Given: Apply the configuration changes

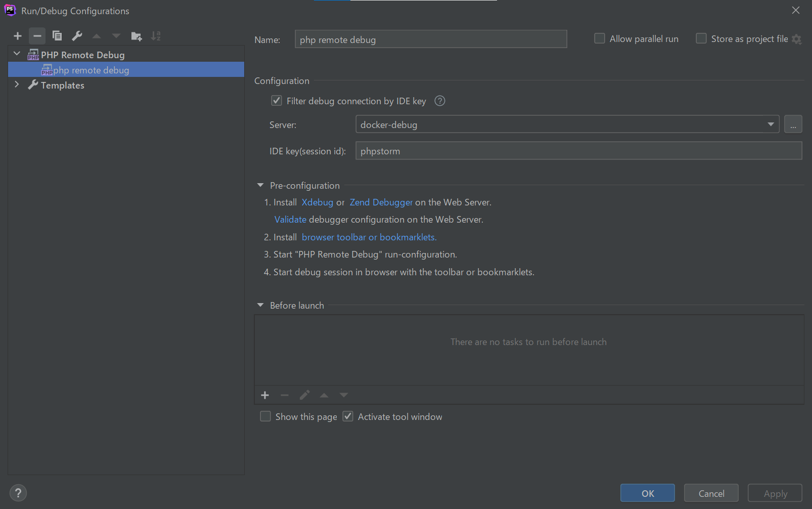Looking at the screenshot, I should [775, 493].
